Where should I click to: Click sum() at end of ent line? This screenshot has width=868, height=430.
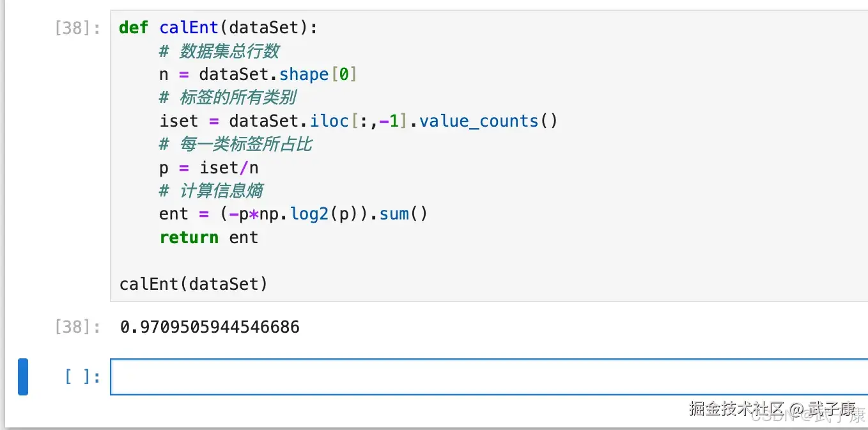point(403,214)
